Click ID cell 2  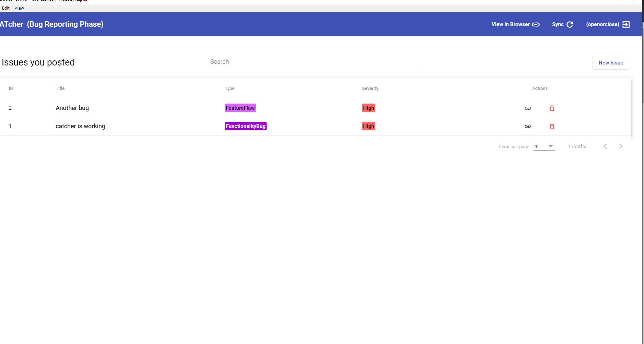pos(10,108)
